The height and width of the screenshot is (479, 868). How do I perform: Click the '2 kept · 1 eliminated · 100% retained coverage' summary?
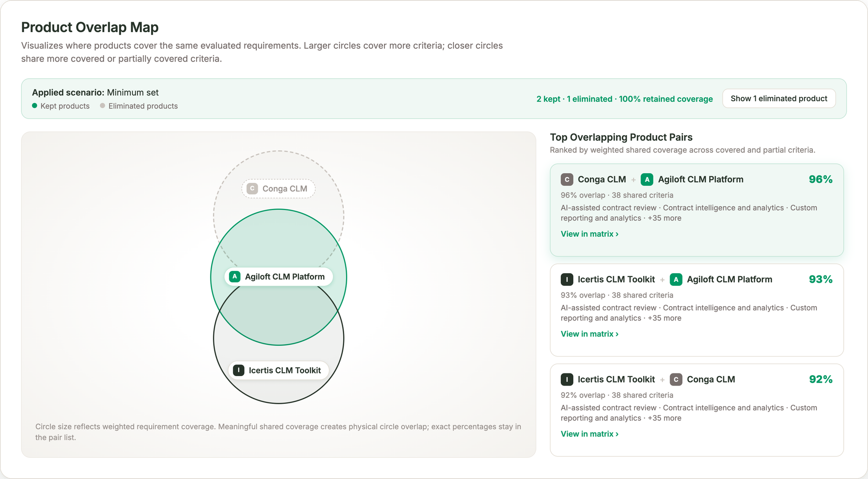(625, 99)
